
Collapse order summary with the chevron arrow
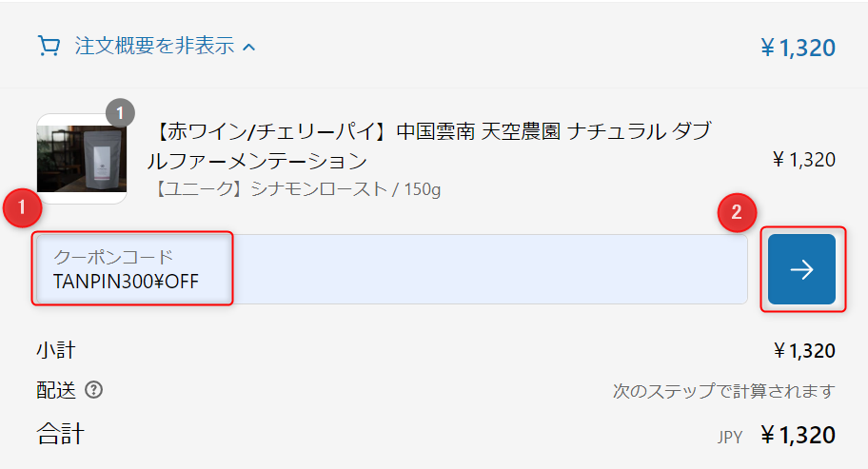[249, 47]
